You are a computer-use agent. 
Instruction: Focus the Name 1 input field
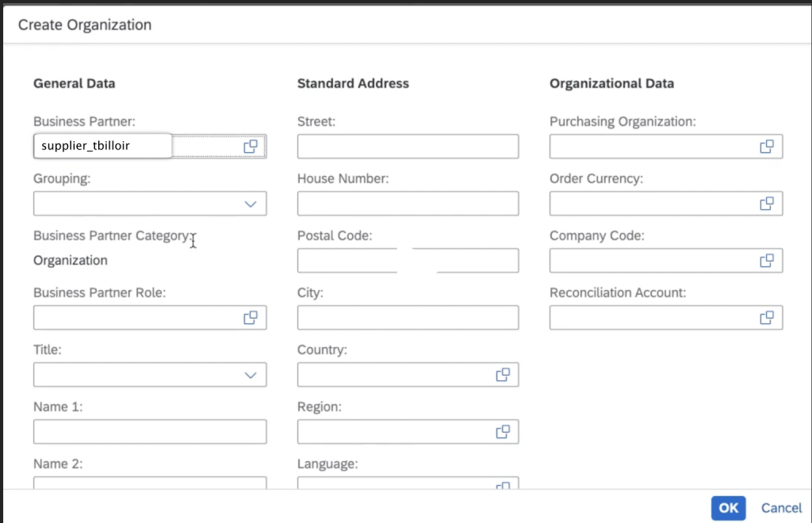click(x=150, y=432)
